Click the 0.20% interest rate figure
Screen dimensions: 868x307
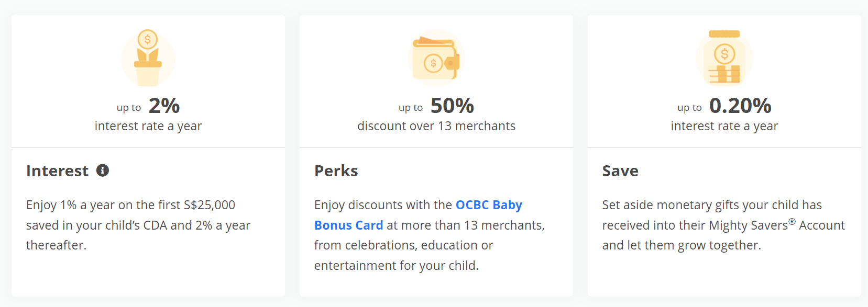(740, 106)
